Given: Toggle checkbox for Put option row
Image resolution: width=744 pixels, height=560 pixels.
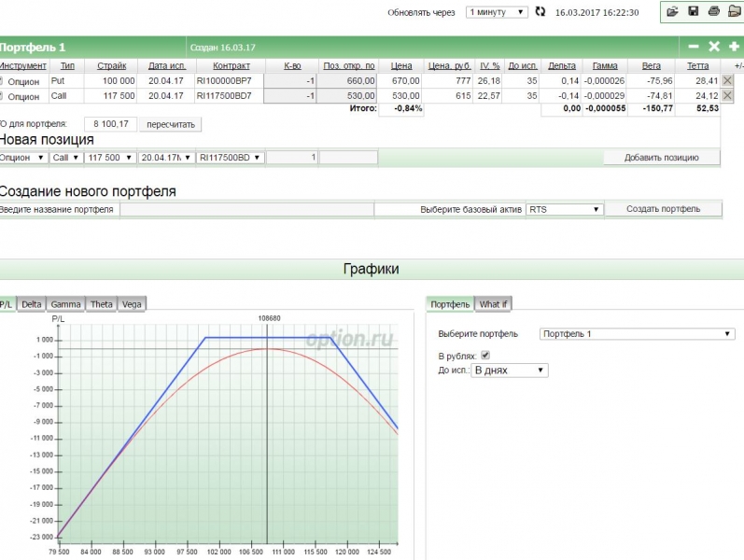Looking at the screenshot, I should pyautogui.click(x=1, y=80).
